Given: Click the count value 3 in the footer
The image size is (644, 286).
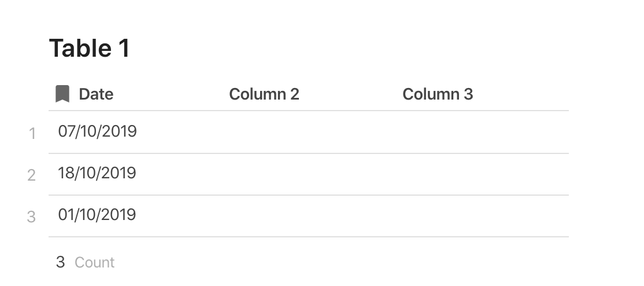Looking at the screenshot, I should [x=60, y=262].
